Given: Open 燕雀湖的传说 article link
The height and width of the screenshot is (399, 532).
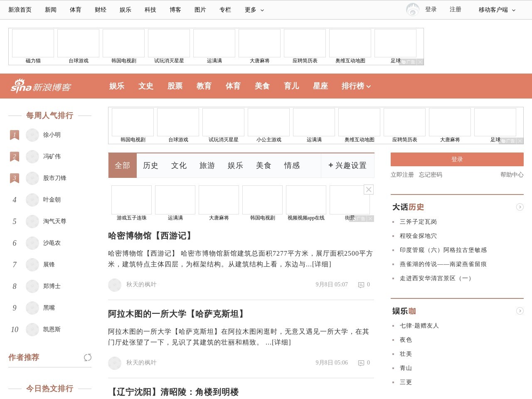Looking at the screenshot, I should (x=443, y=264).
